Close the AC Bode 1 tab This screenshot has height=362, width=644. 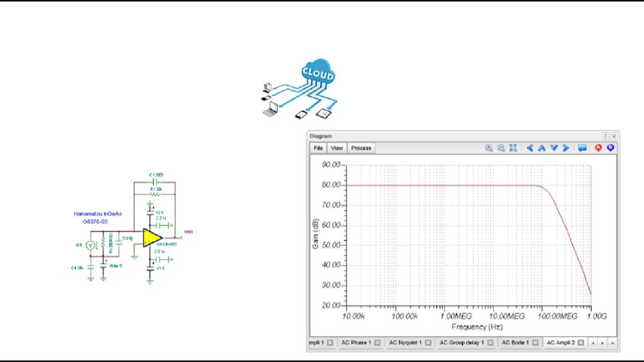pos(535,343)
